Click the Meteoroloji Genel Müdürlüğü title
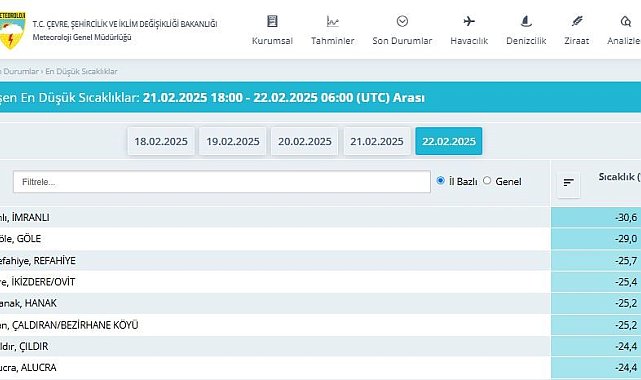Screen dimensions: 641x380 tap(82, 37)
